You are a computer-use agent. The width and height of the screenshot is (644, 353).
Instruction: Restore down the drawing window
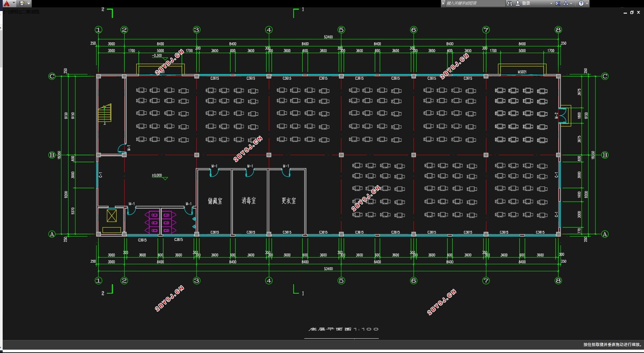pyautogui.click(x=632, y=12)
